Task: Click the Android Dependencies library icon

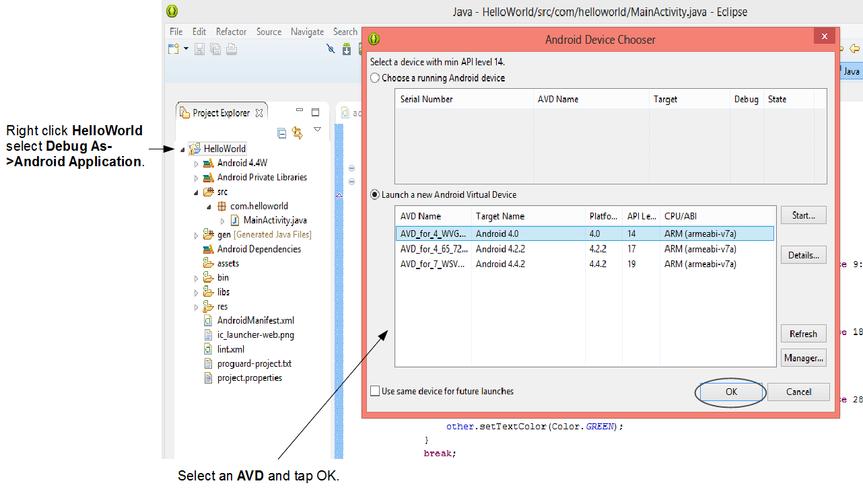Action: (x=209, y=249)
